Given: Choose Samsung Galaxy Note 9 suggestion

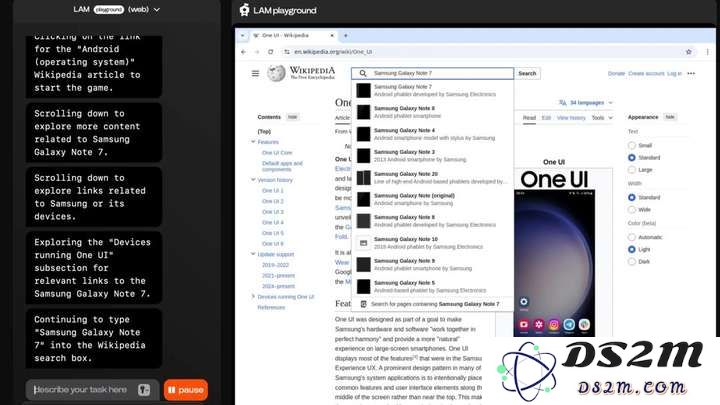Looking at the screenshot, I should [x=433, y=264].
